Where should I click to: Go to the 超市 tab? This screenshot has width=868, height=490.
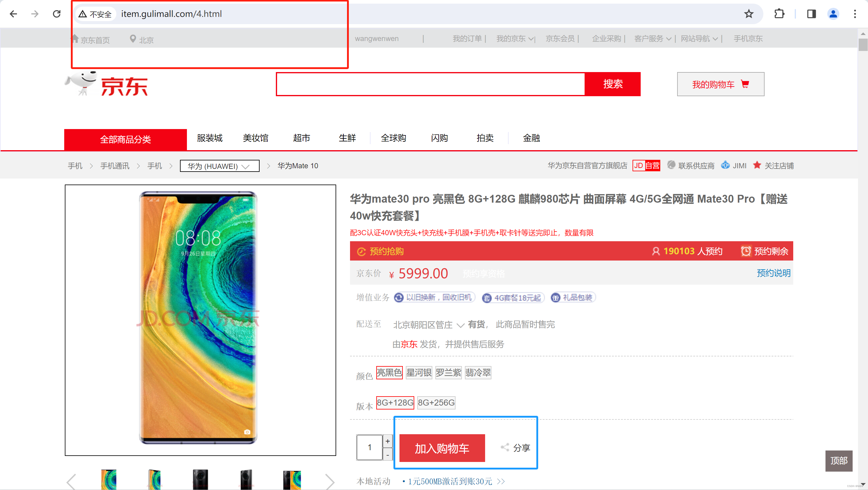coord(301,138)
